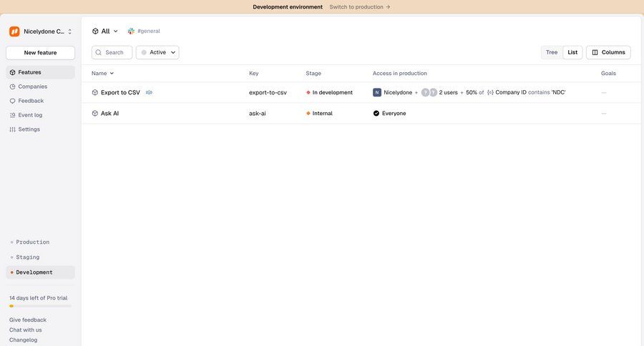644x346 pixels.
Task: Click the export-to-csv key cell
Action: point(268,93)
